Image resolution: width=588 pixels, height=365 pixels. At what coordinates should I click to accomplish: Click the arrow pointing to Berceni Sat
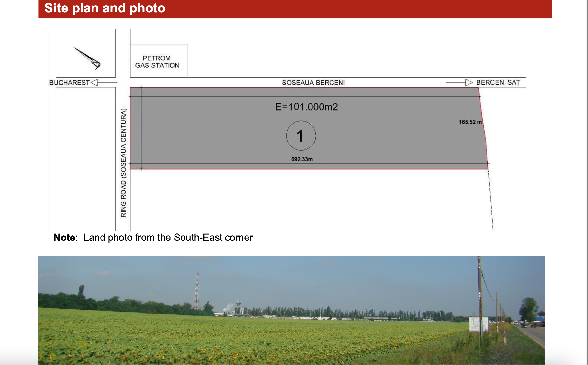[469, 83]
